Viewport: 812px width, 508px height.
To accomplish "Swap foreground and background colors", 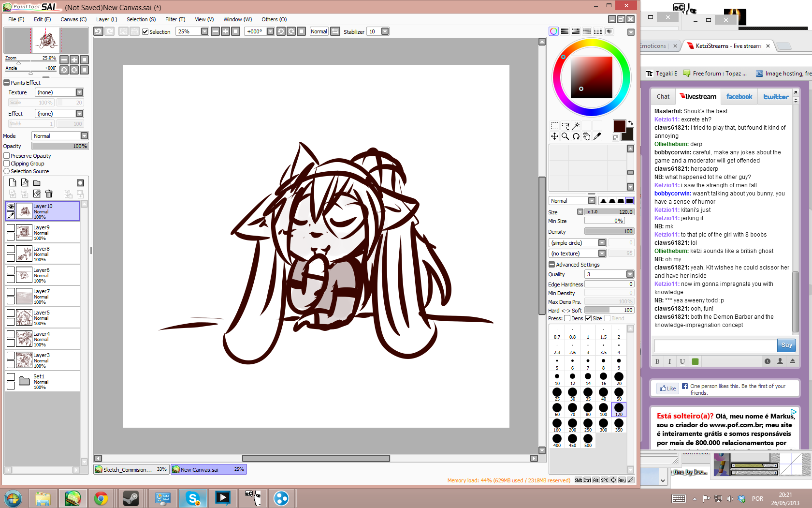I will point(631,123).
